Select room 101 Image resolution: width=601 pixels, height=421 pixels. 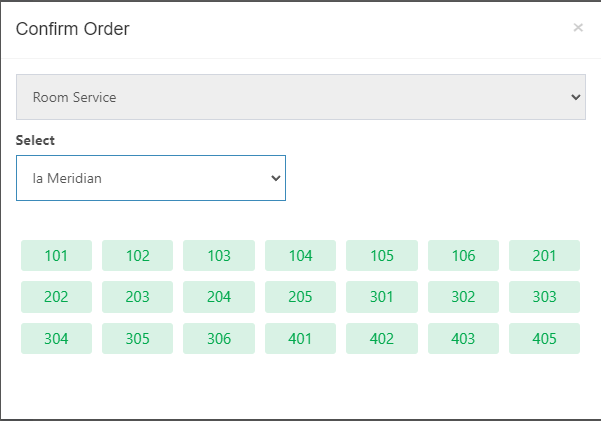pyautogui.click(x=56, y=256)
